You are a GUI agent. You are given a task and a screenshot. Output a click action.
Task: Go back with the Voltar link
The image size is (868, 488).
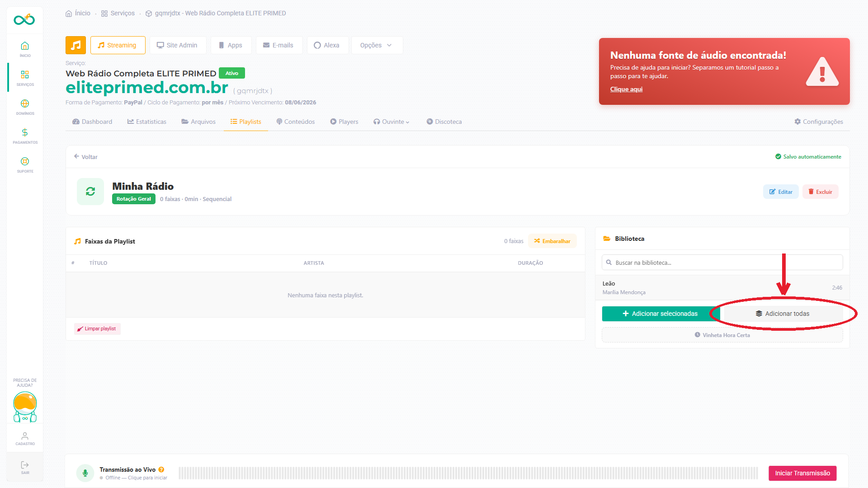[x=86, y=157]
